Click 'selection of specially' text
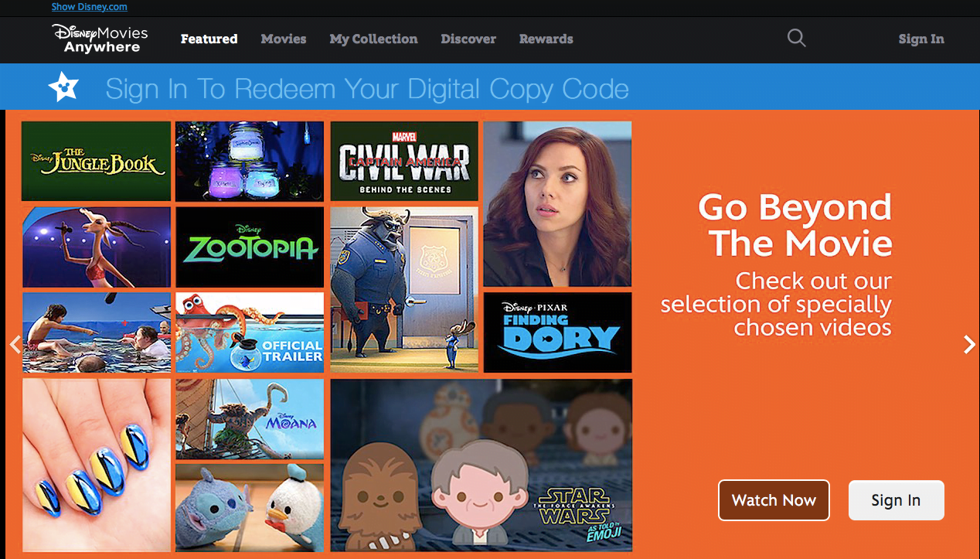Screen dimensions: 980x559 coord(776,305)
